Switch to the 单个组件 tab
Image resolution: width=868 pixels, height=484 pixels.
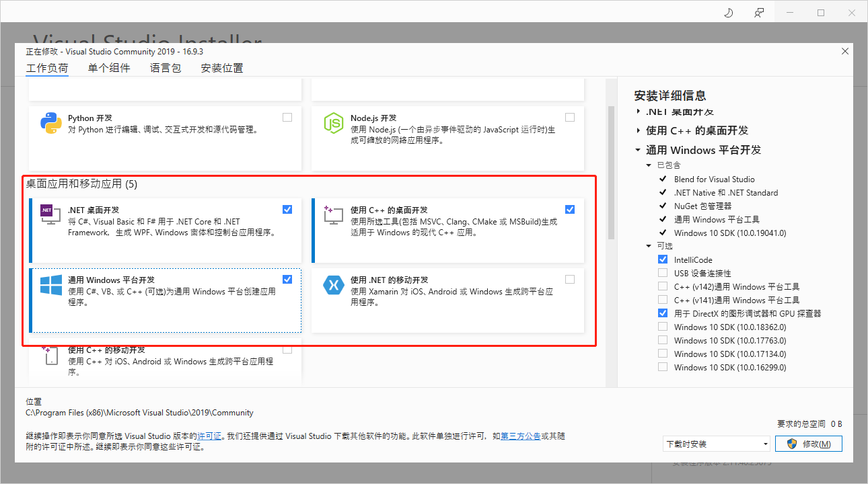[109, 68]
